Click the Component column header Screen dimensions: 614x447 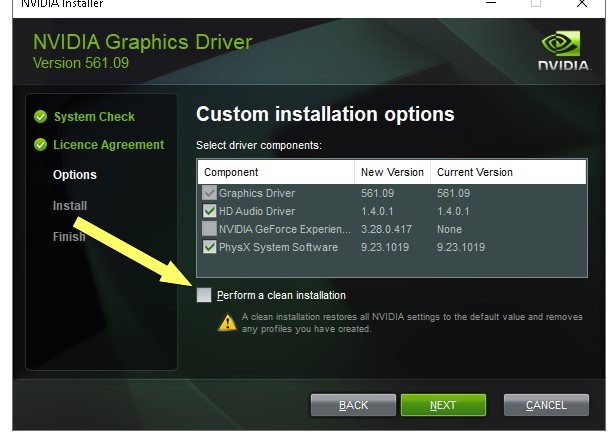[276, 172]
